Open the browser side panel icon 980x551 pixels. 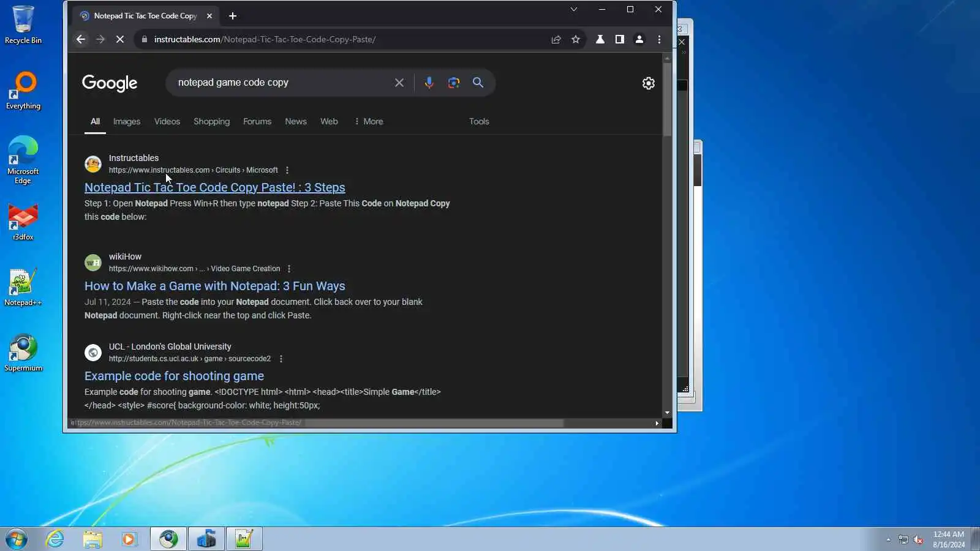620,39
